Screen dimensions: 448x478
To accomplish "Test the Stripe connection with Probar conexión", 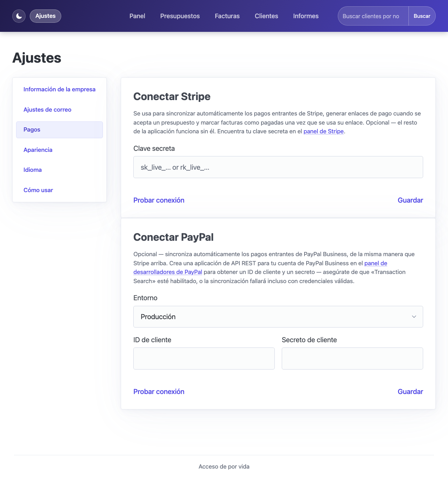I will pos(159,200).
